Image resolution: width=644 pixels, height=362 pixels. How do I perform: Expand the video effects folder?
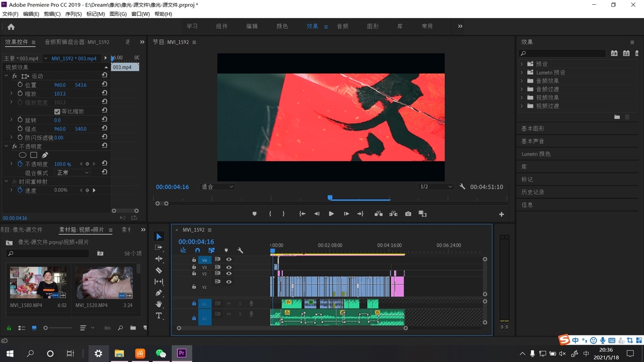pos(522,98)
